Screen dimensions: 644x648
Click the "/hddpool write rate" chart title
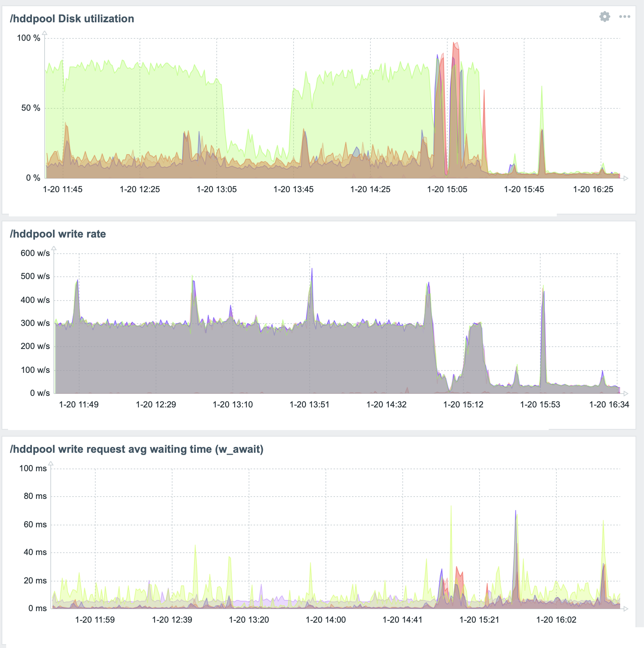pos(58,234)
